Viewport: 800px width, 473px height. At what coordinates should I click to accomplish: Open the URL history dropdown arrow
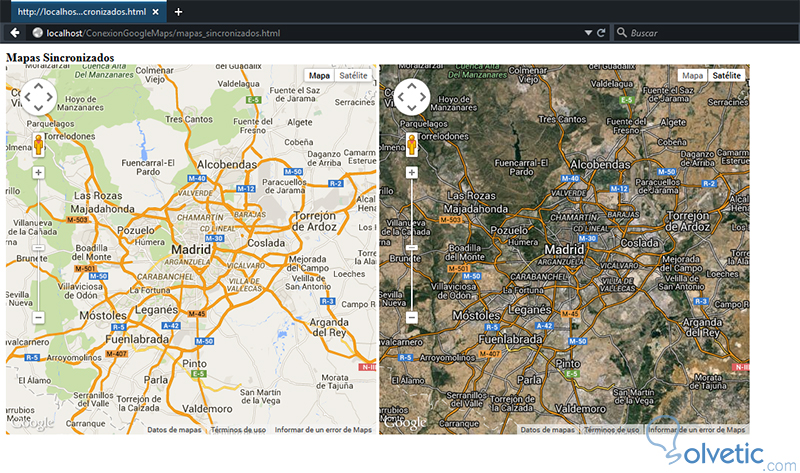(x=588, y=33)
